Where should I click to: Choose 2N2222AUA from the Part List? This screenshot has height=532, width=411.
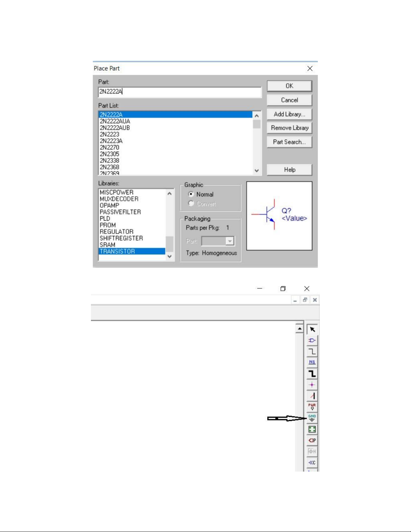(x=115, y=121)
